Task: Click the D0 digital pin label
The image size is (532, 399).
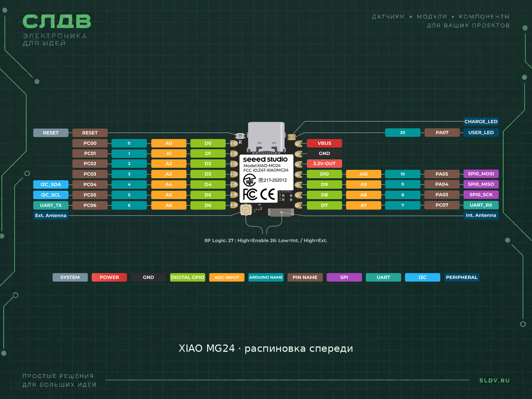Action: click(208, 143)
